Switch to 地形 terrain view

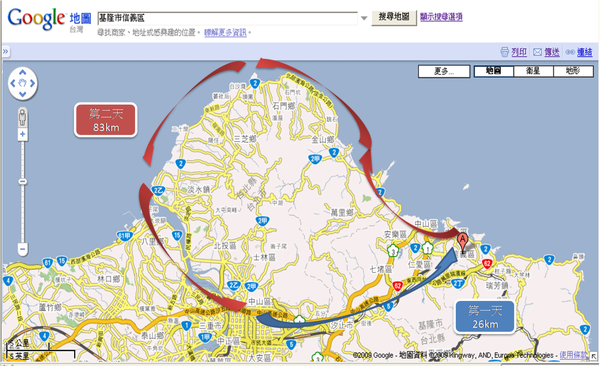[x=573, y=71]
